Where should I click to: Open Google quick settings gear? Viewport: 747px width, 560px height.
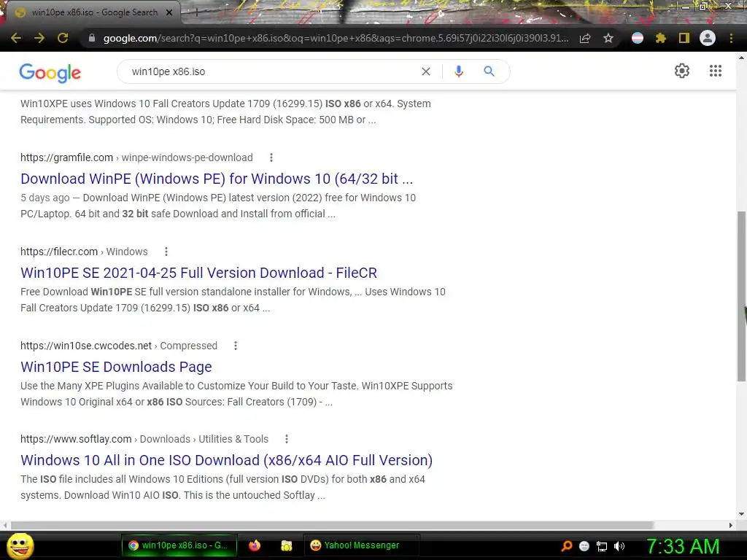(x=682, y=71)
